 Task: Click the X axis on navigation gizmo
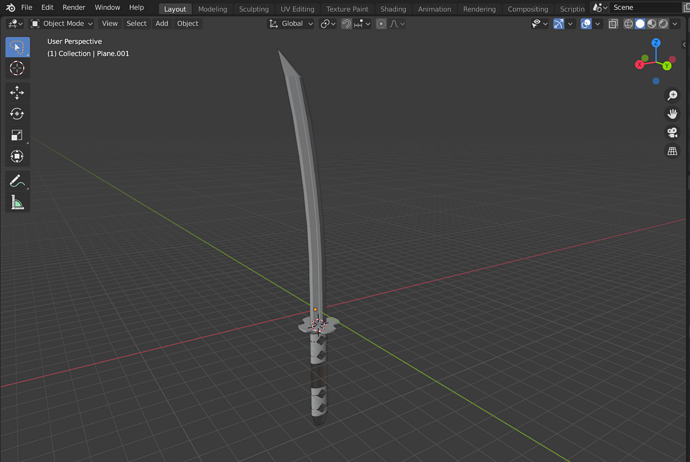point(640,65)
